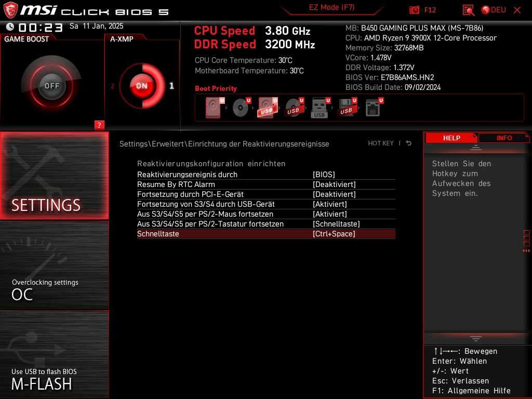Image resolution: width=532 pixels, height=399 pixels.
Task: Select A-XMP profile 1
Action: pos(171,86)
